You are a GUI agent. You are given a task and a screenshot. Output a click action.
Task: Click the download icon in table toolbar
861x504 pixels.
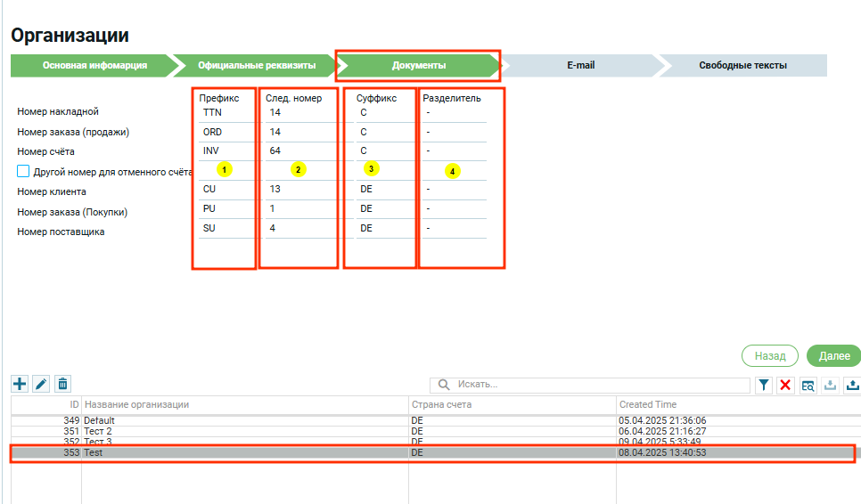[830, 385]
